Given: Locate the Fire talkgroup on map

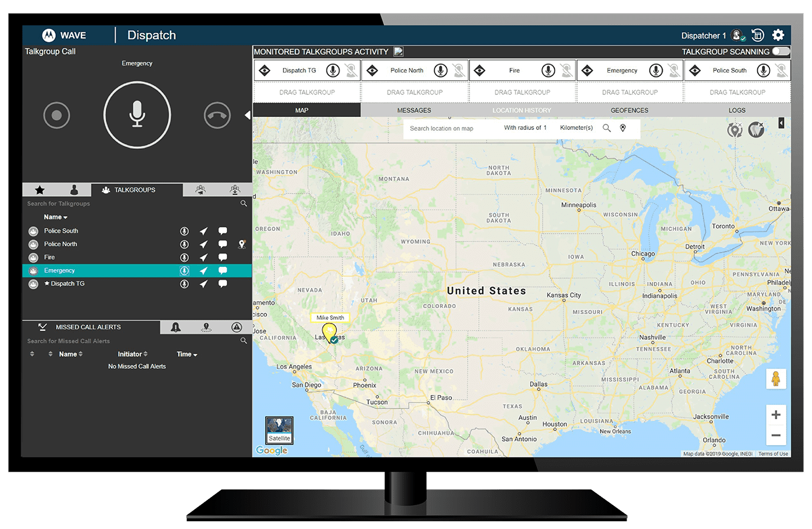Looking at the screenshot, I should pos(203,257).
